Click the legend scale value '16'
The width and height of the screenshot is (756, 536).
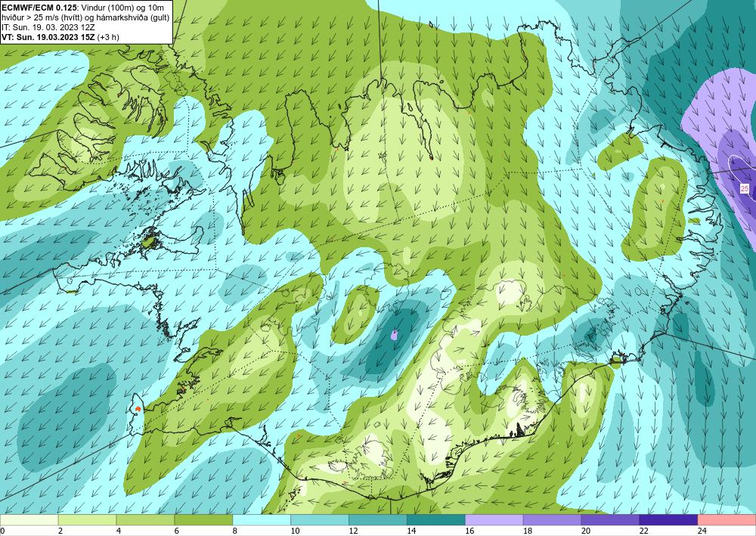469,531
